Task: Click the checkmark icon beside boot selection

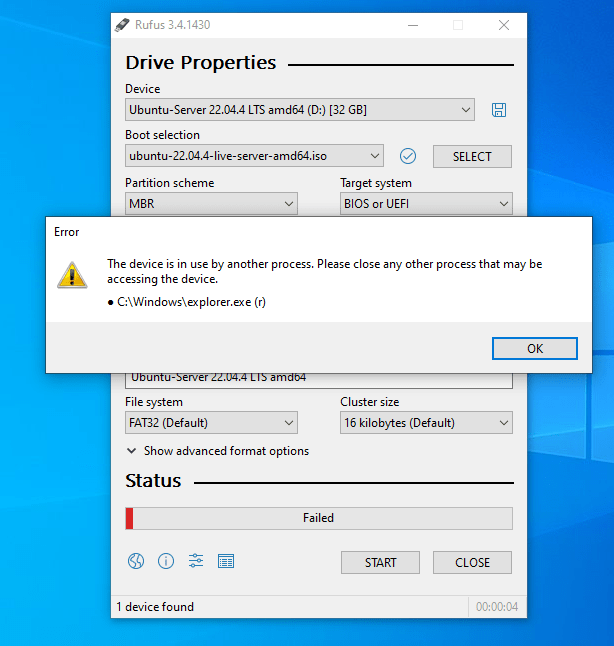Action: pyautogui.click(x=407, y=156)
